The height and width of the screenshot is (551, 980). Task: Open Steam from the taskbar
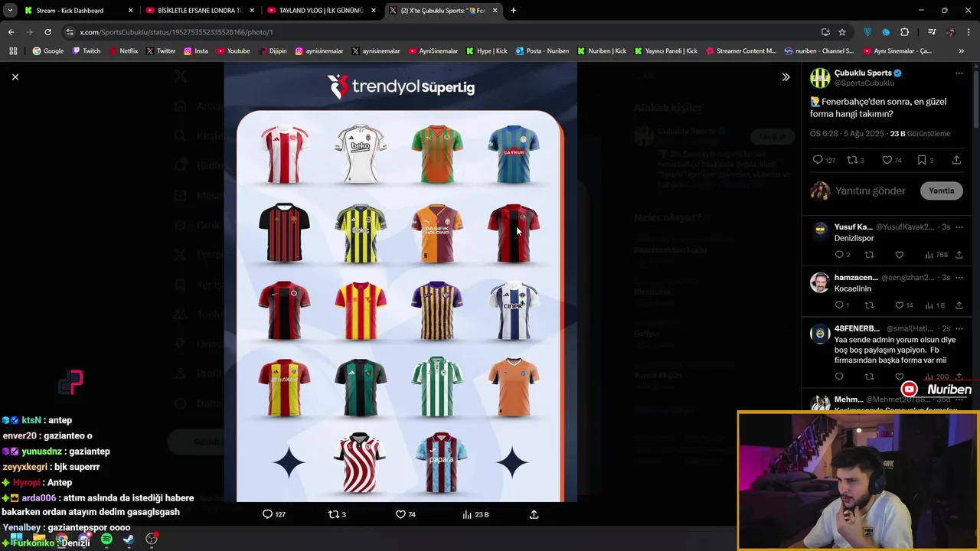[x=129, y=540]
